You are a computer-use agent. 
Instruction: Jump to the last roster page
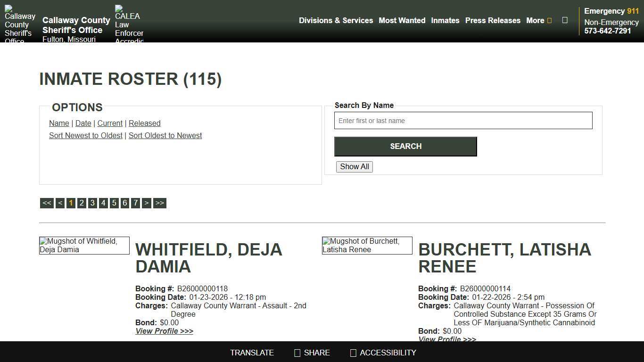click(x=160, y=203)
